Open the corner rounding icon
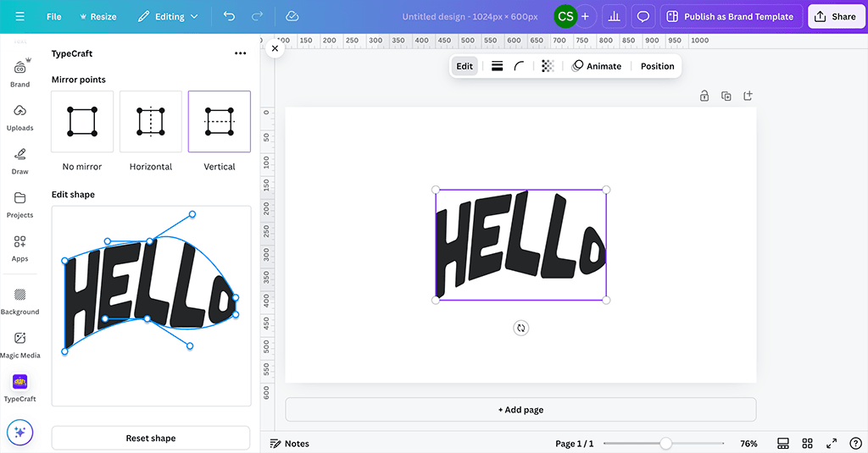Screen dimensions: 868x453 point(519,66)
